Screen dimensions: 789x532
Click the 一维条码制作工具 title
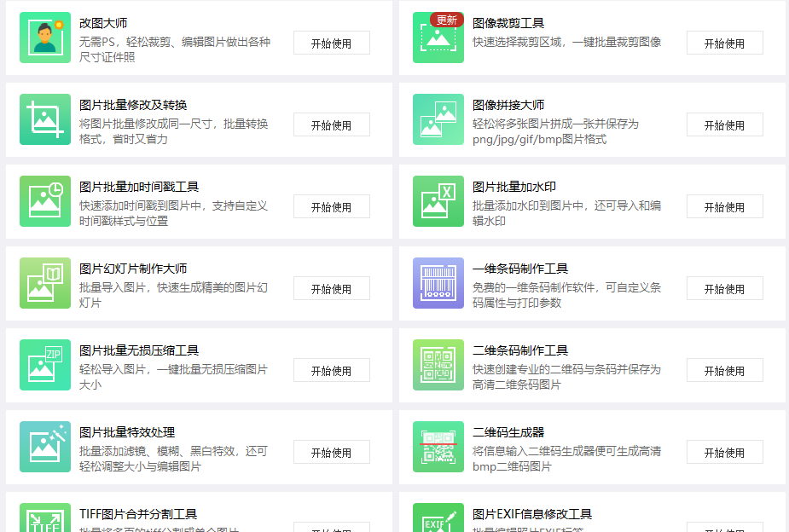(520, 269)
